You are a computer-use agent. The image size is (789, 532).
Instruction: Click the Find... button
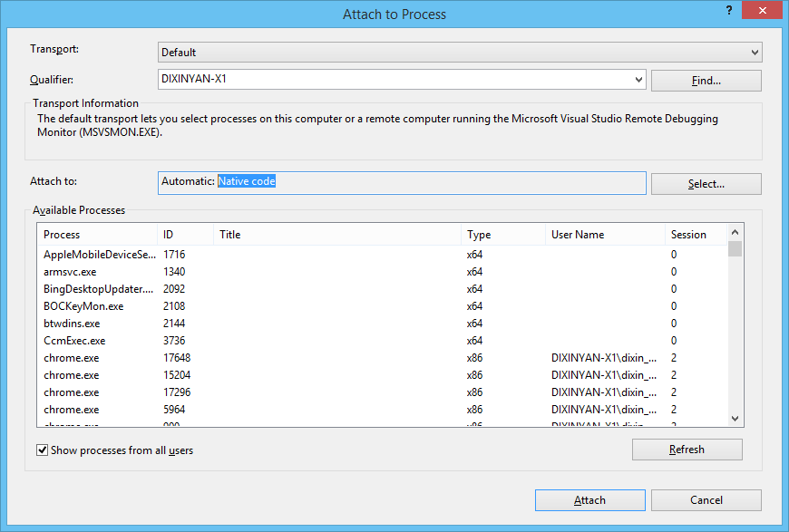pyautogui.click(x=706, y=81)
